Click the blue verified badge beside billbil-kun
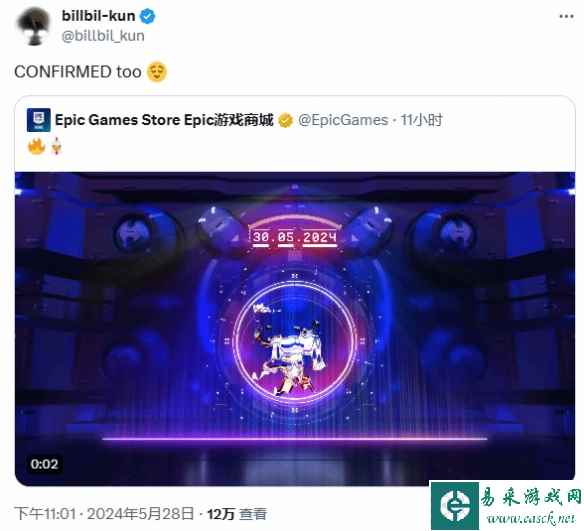Image resolution: width=584 pixels, height=531 pixels. pyautogui.click(x=147, y=16)
